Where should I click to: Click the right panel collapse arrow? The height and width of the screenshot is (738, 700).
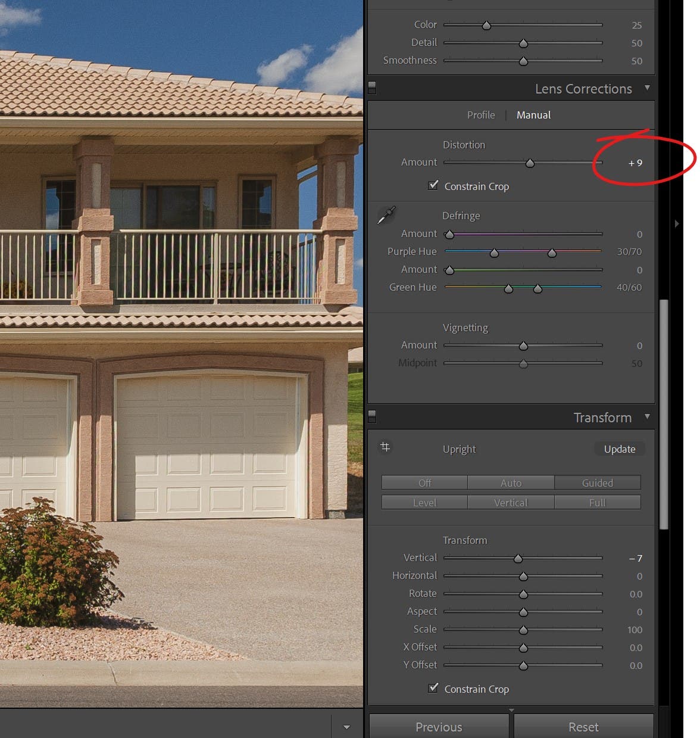tap(677, 223)
